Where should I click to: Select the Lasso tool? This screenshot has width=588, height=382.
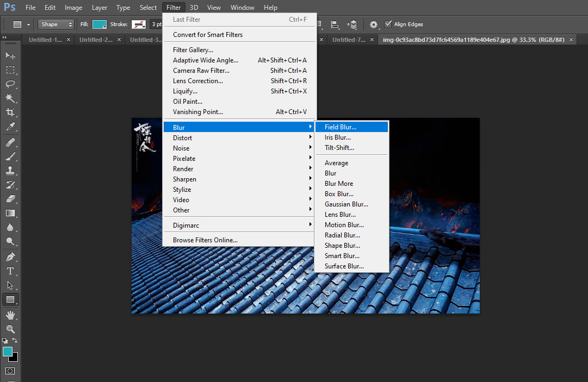[x=10, y=84]
